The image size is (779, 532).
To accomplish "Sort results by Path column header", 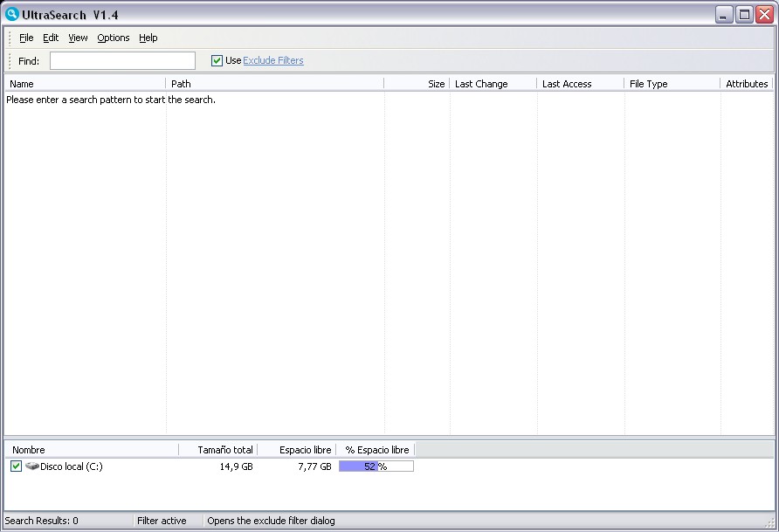I will point(275,84).
